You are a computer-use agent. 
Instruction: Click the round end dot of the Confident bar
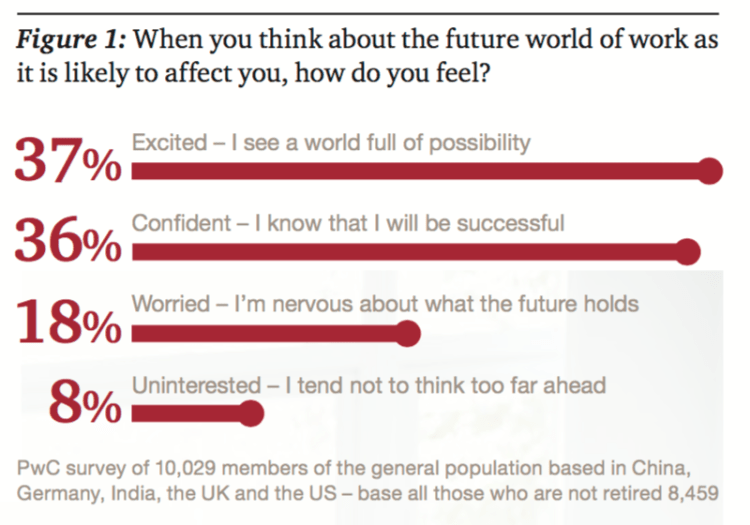coord(688,252)
